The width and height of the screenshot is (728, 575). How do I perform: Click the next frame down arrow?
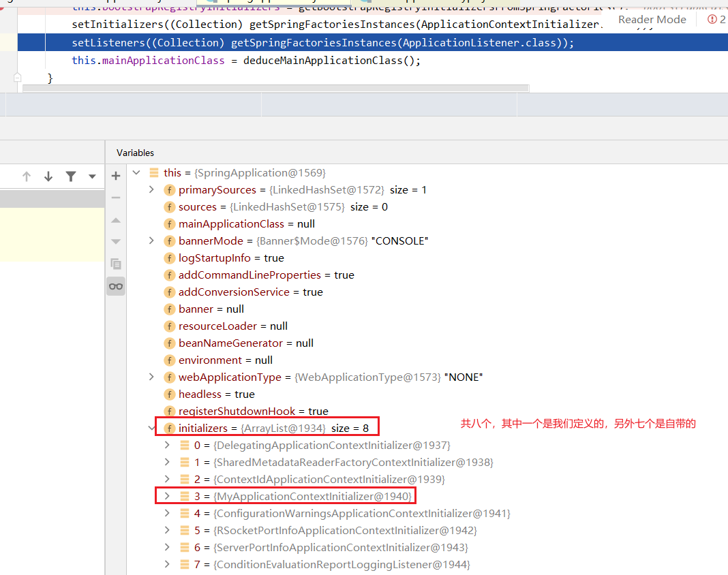48,176
